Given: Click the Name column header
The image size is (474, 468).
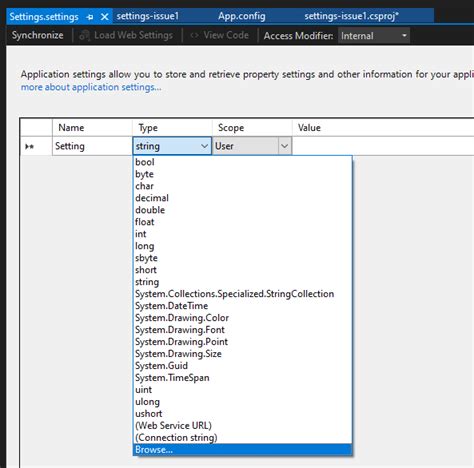Looking at the screenshot, I should 92,128.
